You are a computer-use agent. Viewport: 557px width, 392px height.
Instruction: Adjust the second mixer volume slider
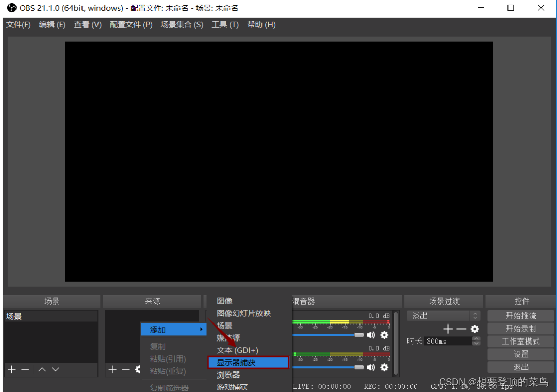click(359, 367)
